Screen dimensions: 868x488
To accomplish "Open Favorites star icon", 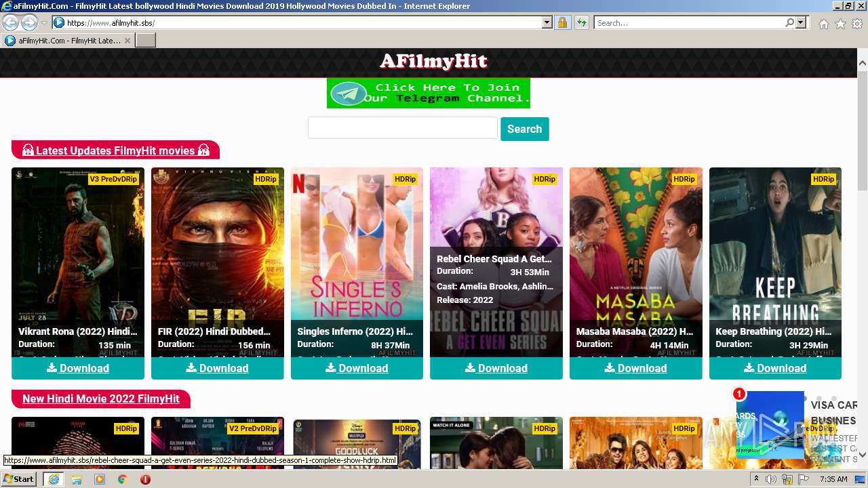I will [x=840, y=24].
